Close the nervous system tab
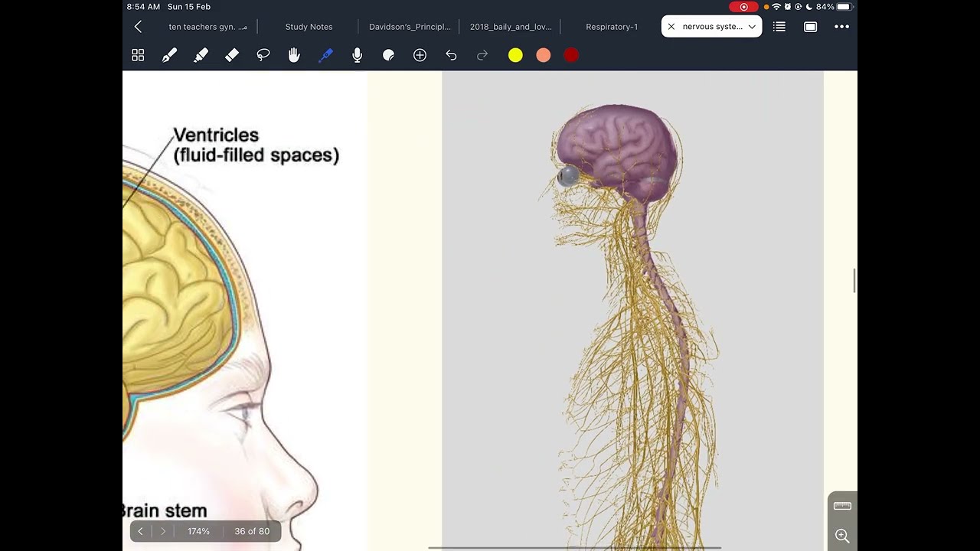The image size is (980, 551). (x=671, y=27)
